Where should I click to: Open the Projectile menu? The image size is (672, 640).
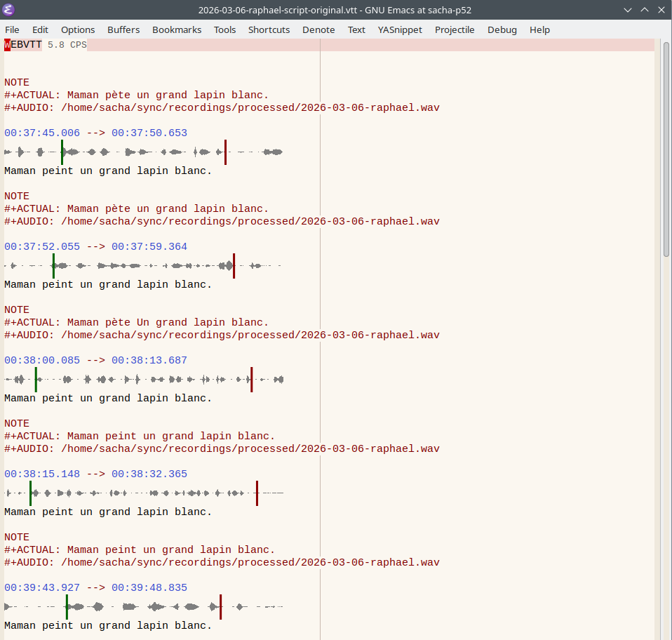455,29
